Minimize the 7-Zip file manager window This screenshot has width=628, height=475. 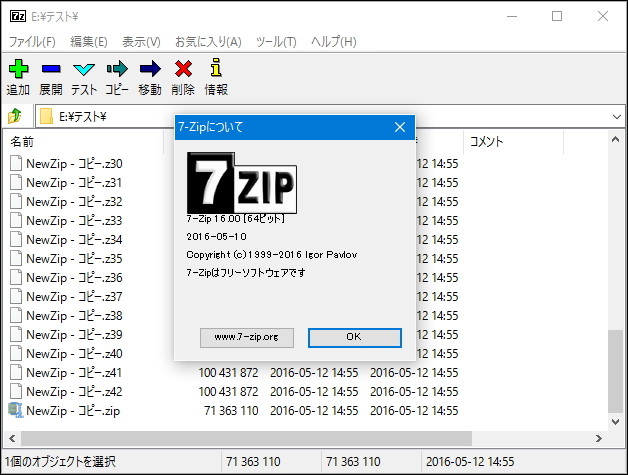click(x=512, y=16)
